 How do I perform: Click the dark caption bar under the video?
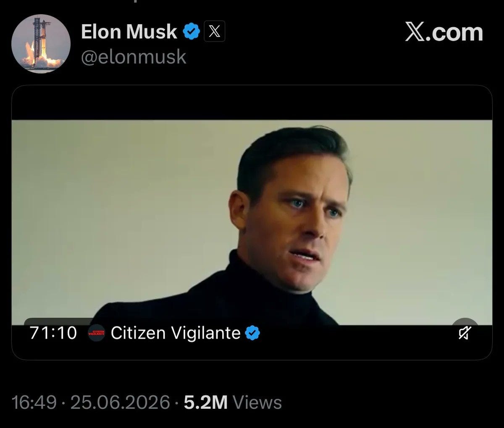click(252, 342)
